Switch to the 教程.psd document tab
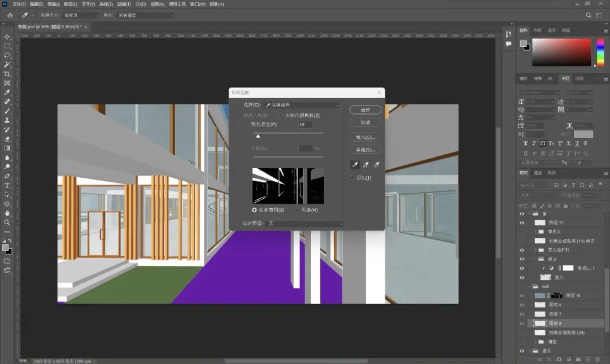Image resolution: width=610 pixels, height=364 pixels. click(50, 27)
